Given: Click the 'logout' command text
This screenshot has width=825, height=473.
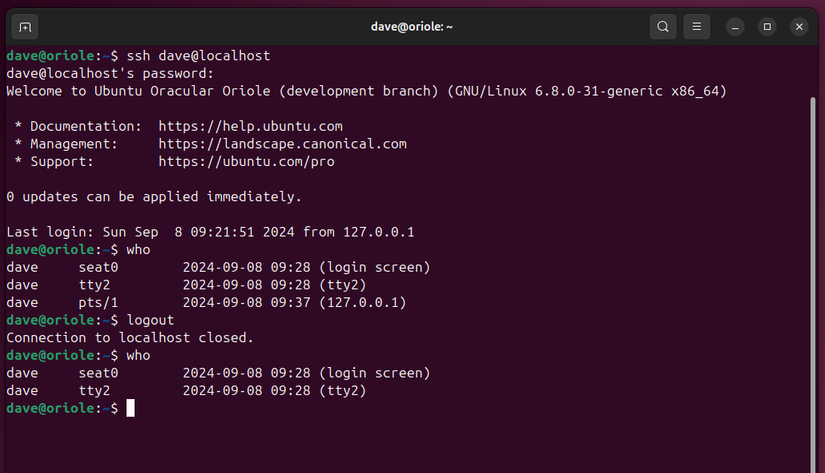Looking at the screenshot, I should [150, 320].
